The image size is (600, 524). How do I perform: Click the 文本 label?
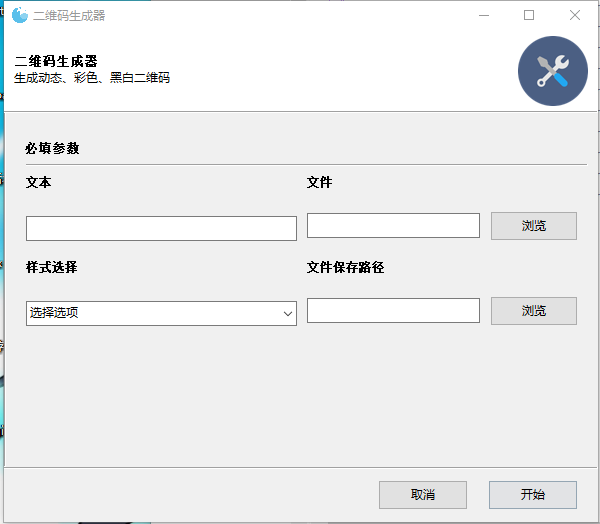(38, 182)
